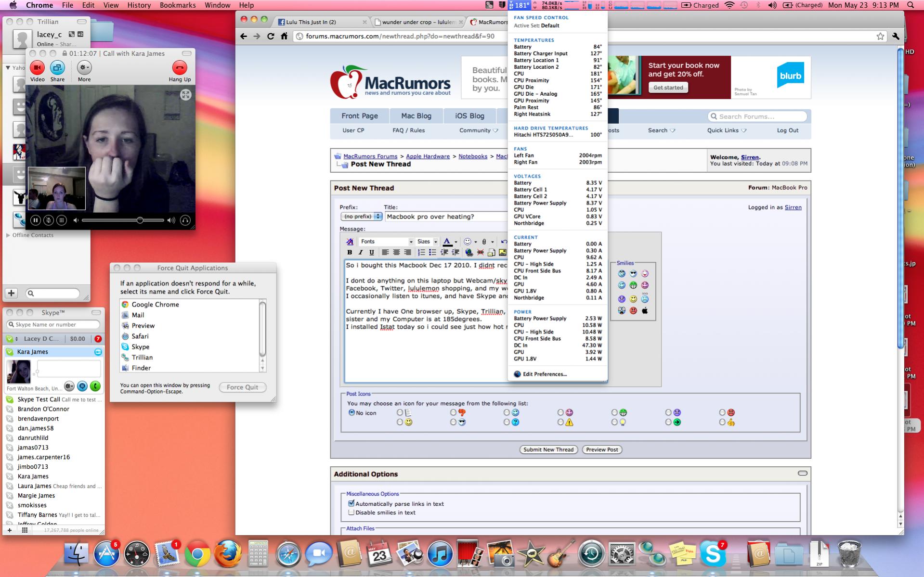924x577 pixels.
Task: Align message text right
Action: (x=407, y=252)
